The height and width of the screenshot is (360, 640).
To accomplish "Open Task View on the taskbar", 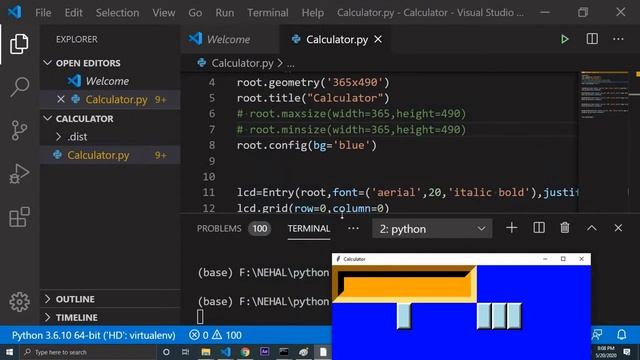I will click(185, 352).
